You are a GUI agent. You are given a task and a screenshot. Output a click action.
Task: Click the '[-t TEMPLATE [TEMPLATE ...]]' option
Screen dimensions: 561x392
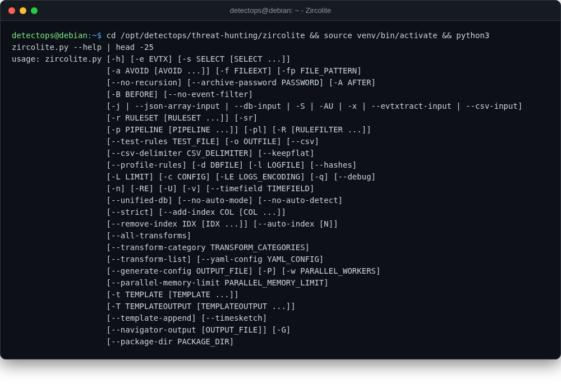tap(172, 295)
